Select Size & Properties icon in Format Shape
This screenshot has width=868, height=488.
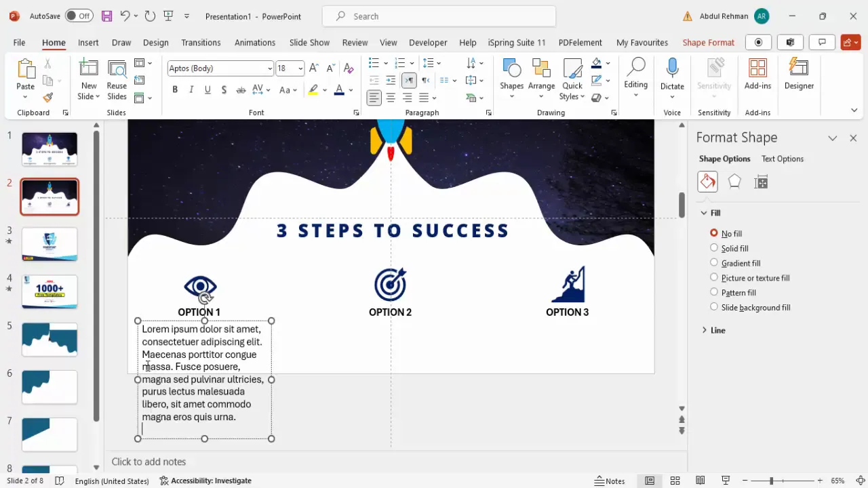coord(761,182)
